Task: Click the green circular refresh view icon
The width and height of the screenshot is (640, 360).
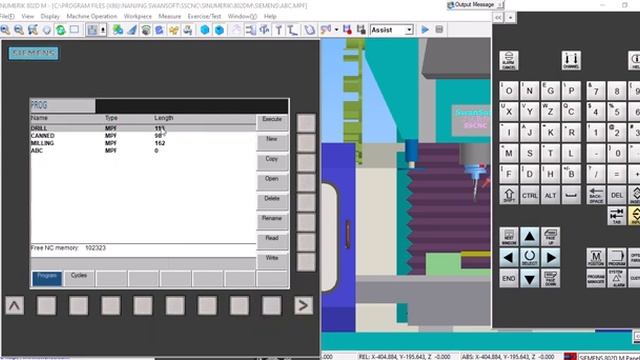Action: click(60, 30)
